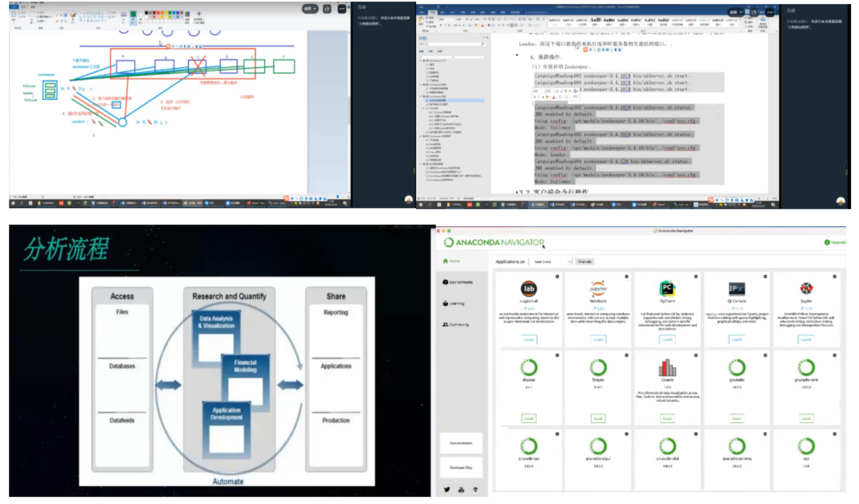Click the PyCharm application icon

tap(667, 288)
